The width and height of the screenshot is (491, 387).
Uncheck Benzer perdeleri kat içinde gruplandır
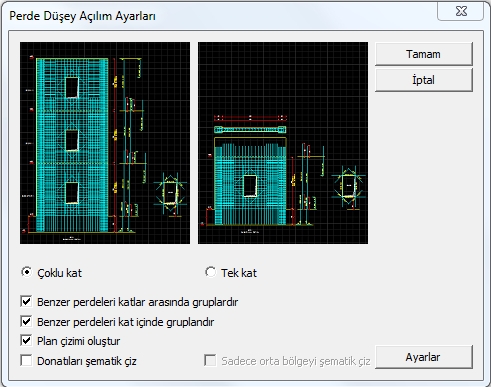[x=26, y=322]
